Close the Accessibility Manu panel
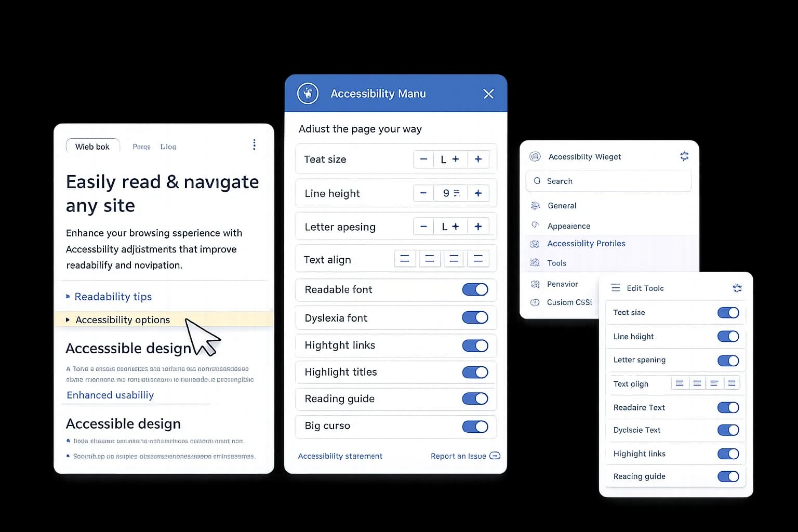 tap(488, 94)
